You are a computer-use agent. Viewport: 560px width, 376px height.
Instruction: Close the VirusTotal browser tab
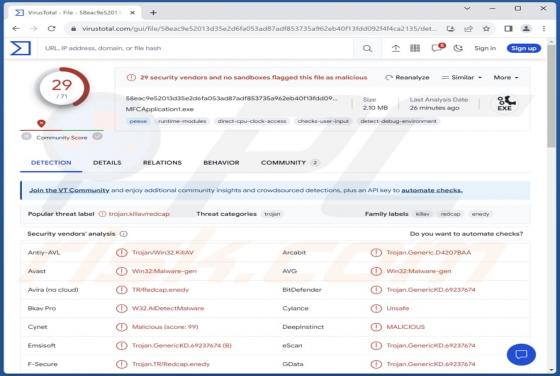(x=132, y=12)
